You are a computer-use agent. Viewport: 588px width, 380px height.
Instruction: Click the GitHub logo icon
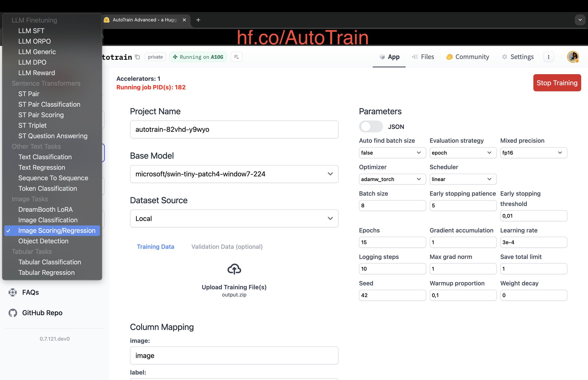coord(13,313)
